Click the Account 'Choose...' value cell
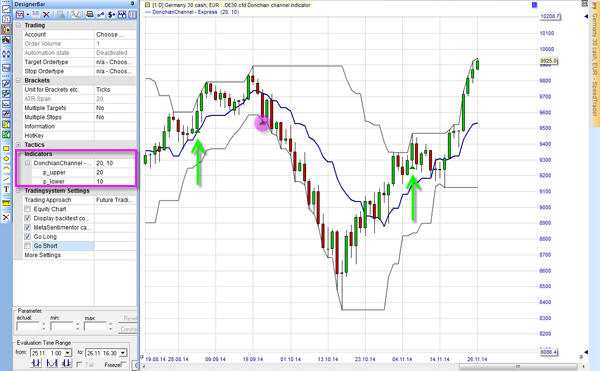 coord(115,34)
